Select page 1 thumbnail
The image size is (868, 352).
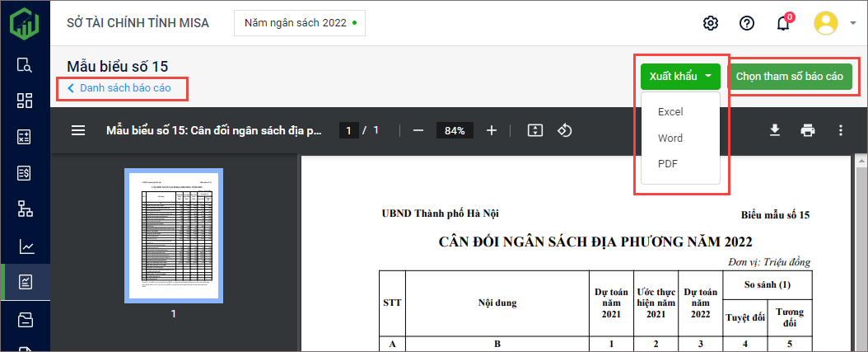(x=173, y=235)
